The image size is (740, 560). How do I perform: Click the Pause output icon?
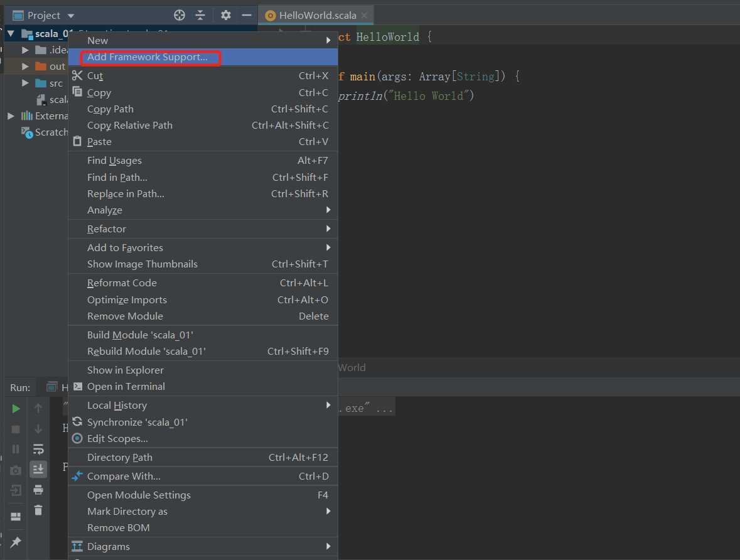point(16,449)
